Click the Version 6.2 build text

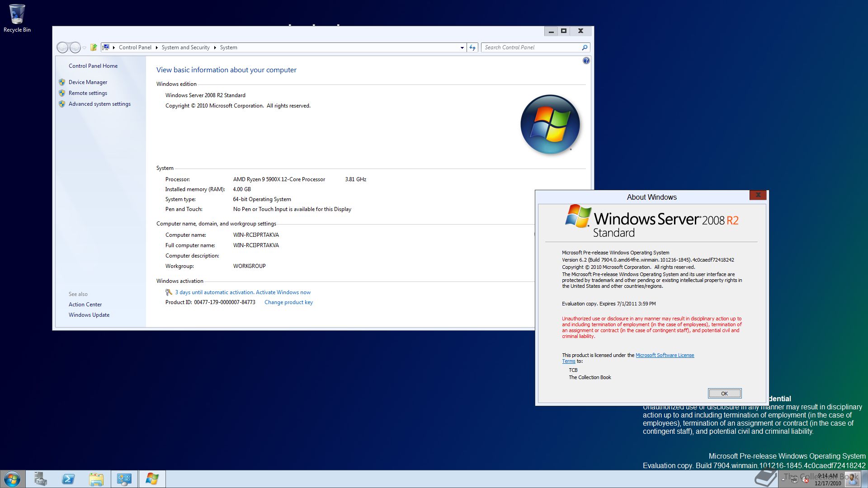point(648,260)
